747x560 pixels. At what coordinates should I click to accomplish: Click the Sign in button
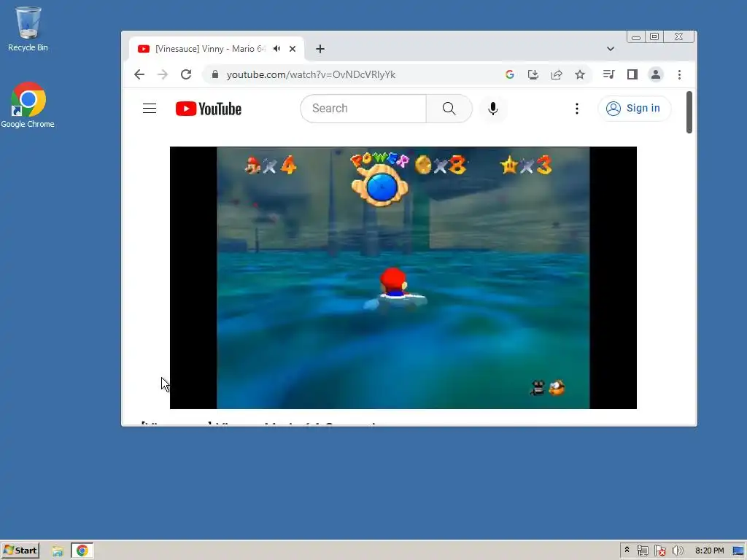[634, 109]
